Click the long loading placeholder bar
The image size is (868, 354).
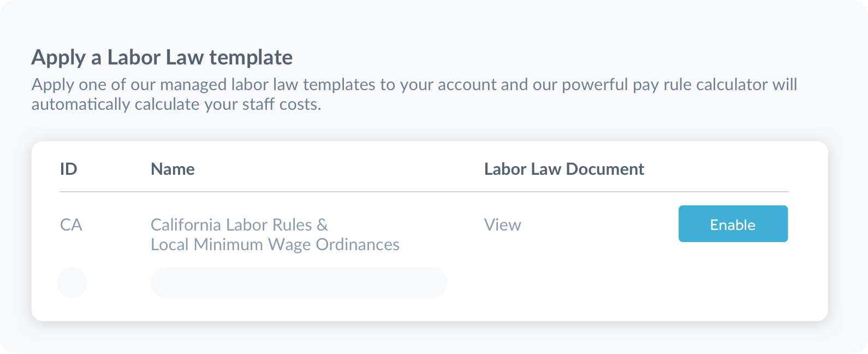click(x=299, y=282)
